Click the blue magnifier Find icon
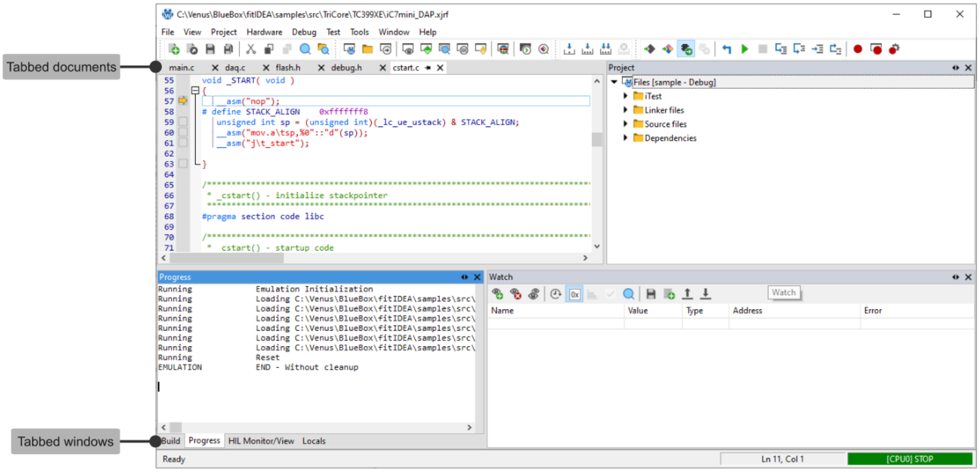This screenshot has height=472, width=980. (305, 49)
